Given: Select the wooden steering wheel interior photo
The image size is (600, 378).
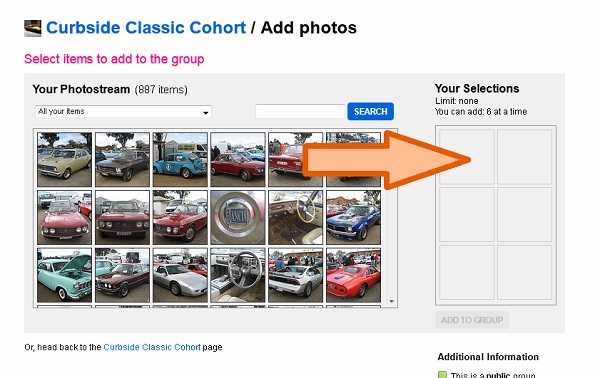Looking at the screenshot, I should (x=295, y=217).
